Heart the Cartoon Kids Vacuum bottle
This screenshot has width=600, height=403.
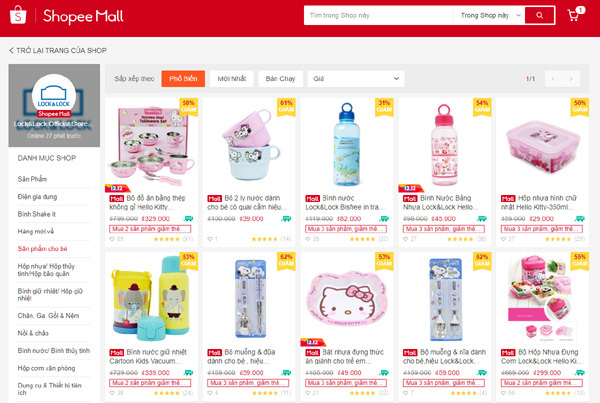tap(112, 393)
